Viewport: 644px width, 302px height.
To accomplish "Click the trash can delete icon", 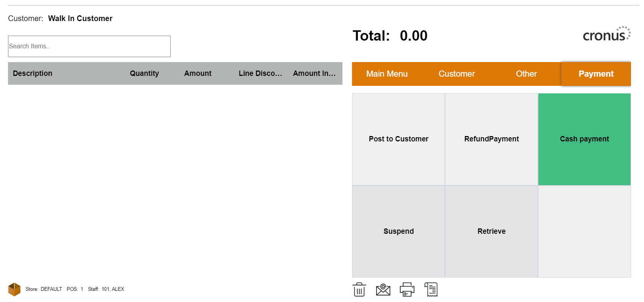I will click(359, 290).
